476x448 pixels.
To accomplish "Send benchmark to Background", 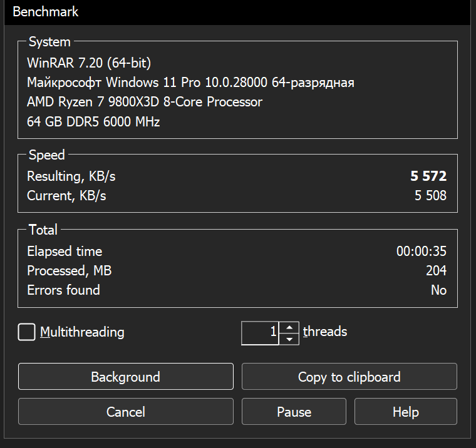I will point(126,377).
